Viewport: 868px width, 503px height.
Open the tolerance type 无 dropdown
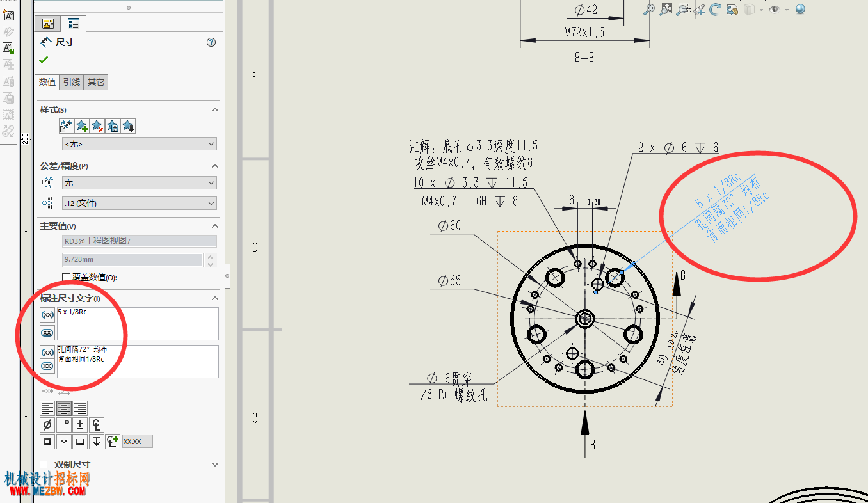point(140,183)
